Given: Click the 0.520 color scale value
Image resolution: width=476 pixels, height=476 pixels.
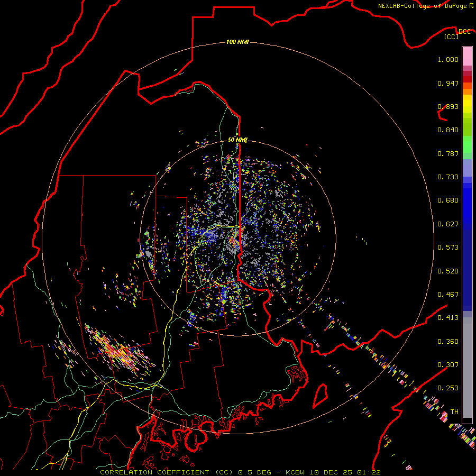Looking at the screenshot, I should click(x=448, y=271).
